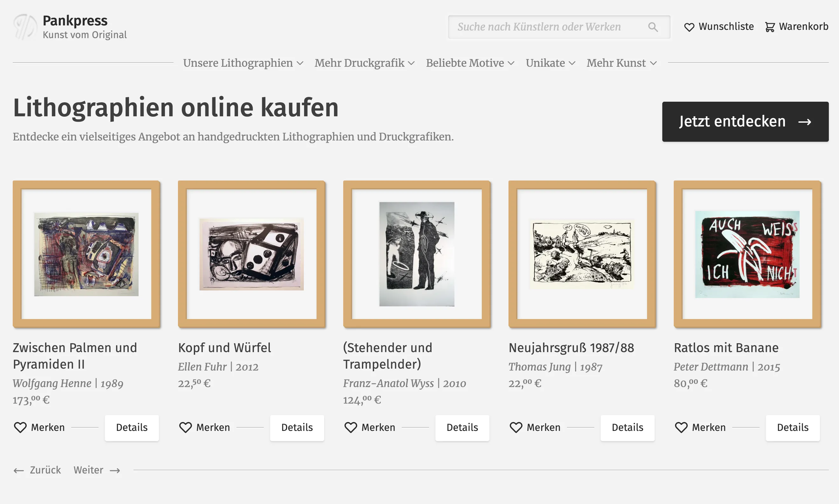Open Details for Stehender und Trampelnder

(x=462, y=428)
